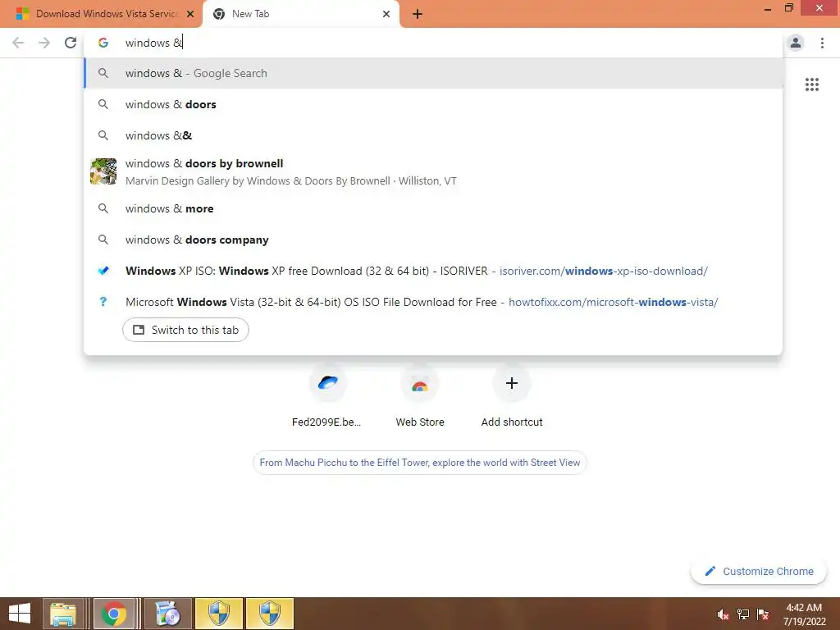Viewport: 840px width, 630px height.
Task: Restore down the Chrome window
Action: 788,8
